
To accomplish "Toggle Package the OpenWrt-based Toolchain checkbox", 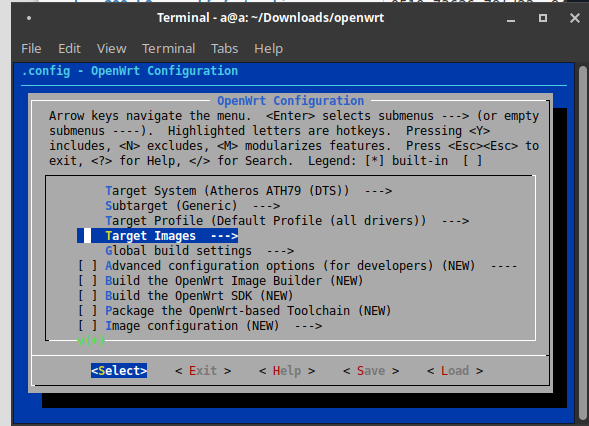I will pyautogui.click(x=87, y=311).
